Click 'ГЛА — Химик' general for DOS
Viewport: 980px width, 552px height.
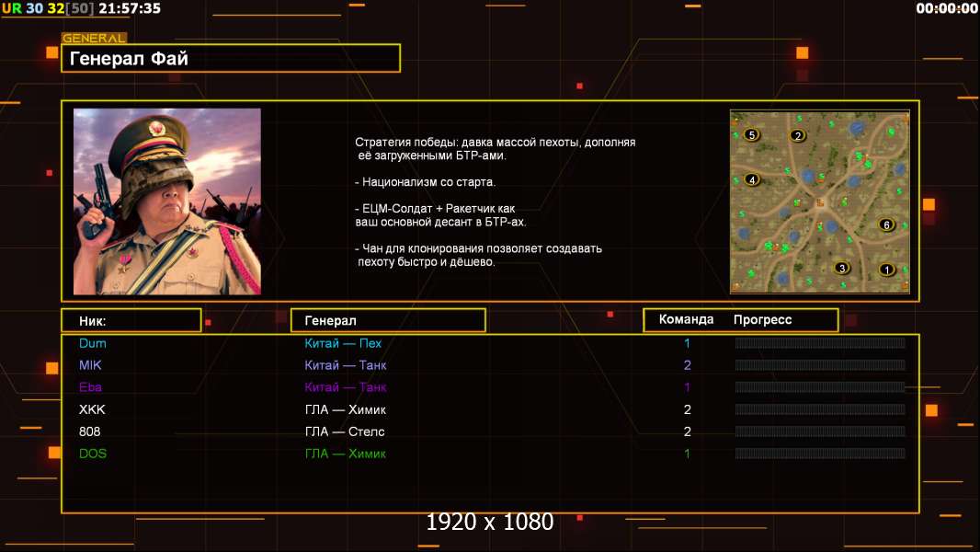(345, 454)
